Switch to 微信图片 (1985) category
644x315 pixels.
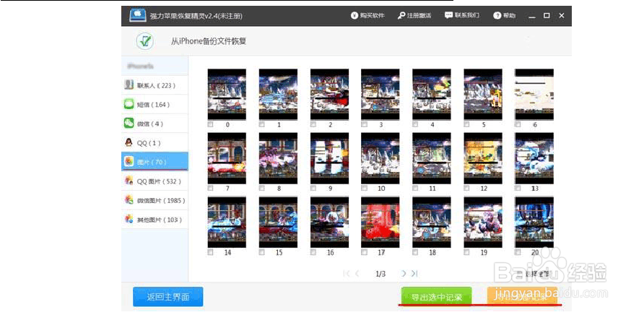point(155,200)
